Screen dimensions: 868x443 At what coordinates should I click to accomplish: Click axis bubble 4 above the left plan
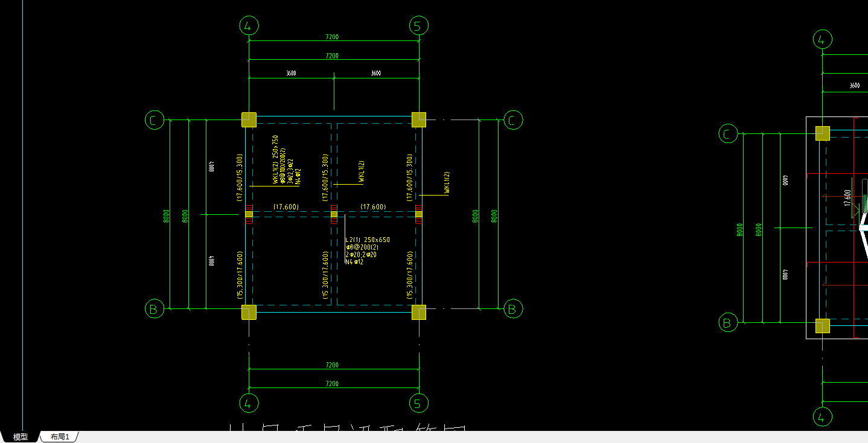[x=249, y=26]
